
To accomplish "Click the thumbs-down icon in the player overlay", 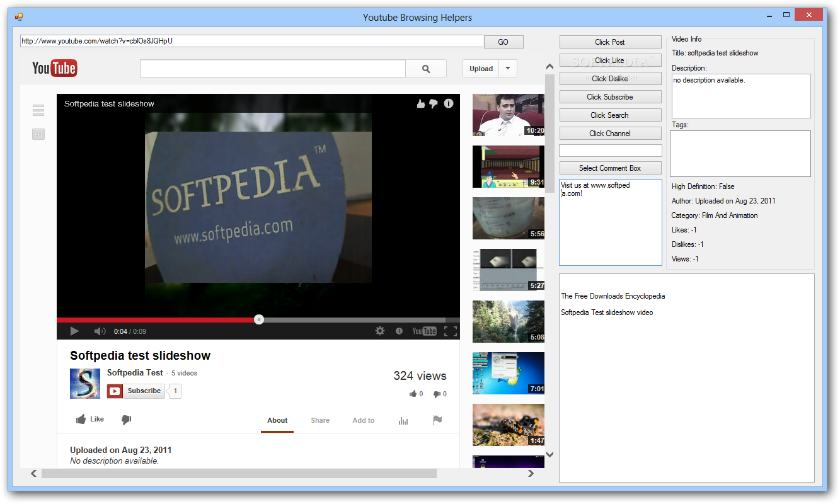I will [434, 104].
